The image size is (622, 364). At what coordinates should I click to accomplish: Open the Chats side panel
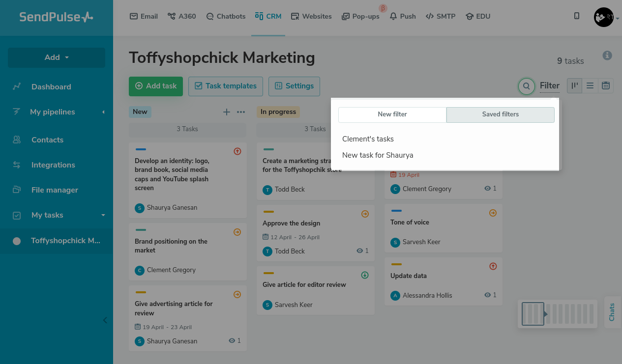[612, 312]
